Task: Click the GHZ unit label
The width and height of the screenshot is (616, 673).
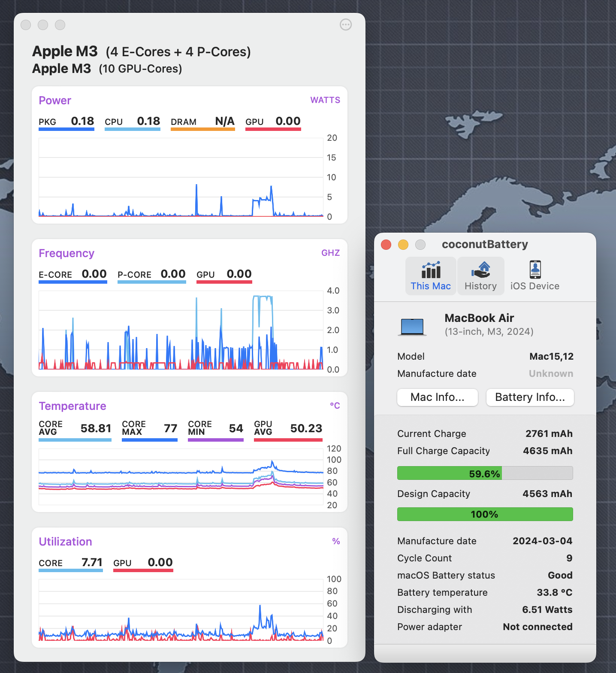Action: tap(331, 253)
